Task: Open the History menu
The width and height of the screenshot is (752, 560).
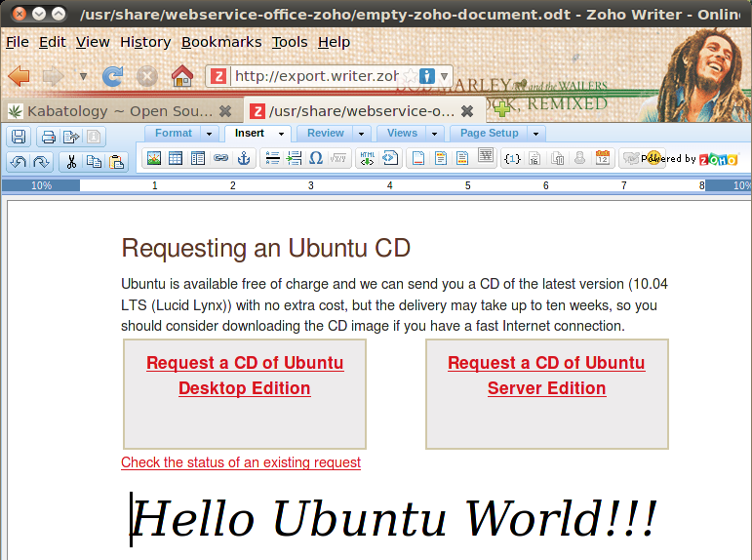Action: point(145,42)
